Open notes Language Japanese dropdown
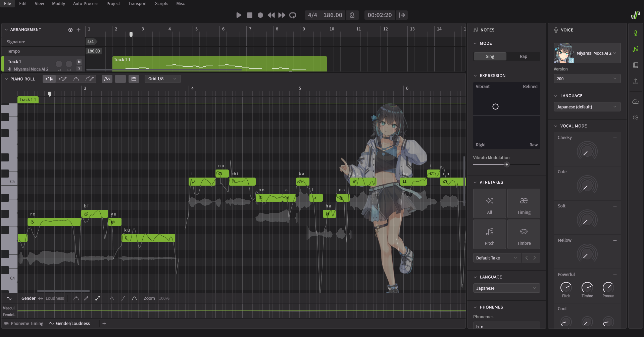The width and height of the screenshot is (644, 337). click(506, 288)
